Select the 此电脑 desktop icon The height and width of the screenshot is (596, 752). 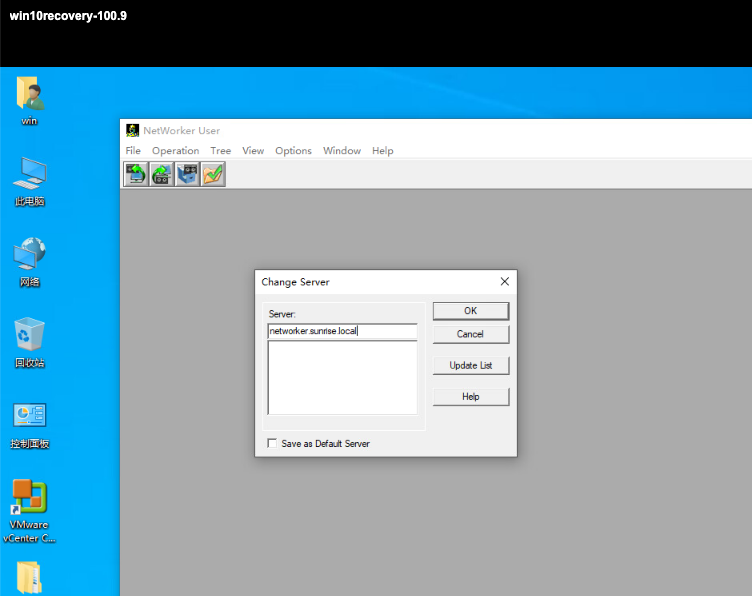coord(30,182)
